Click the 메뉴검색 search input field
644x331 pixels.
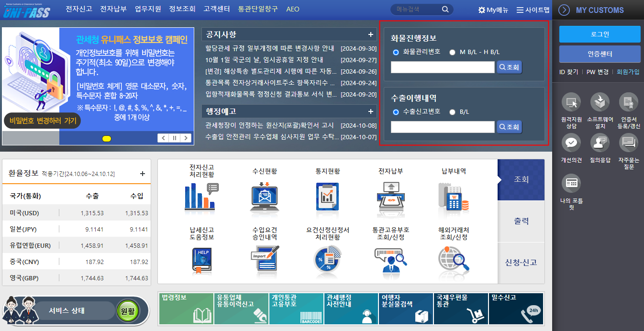click(x=414, y=9)
